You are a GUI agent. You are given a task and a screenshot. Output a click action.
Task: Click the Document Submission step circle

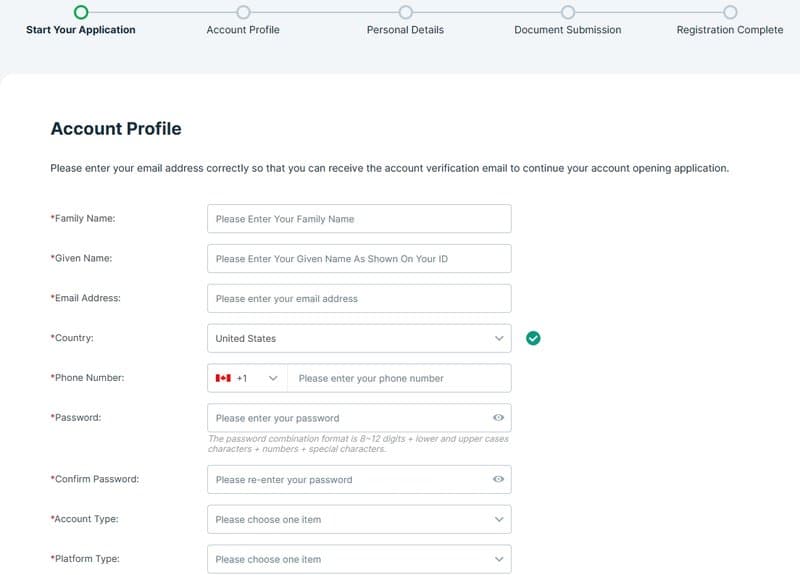tap(568, 12)
